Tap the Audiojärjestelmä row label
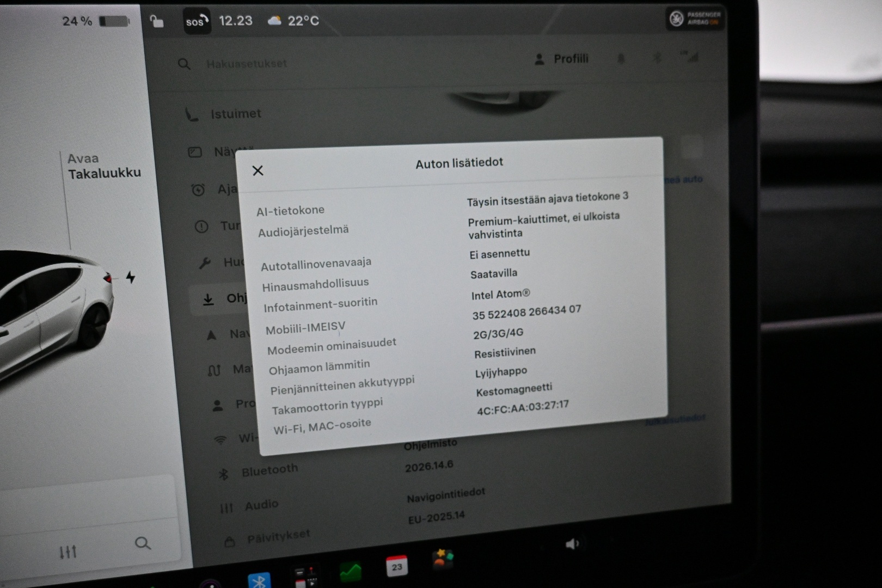 (303, 231)
